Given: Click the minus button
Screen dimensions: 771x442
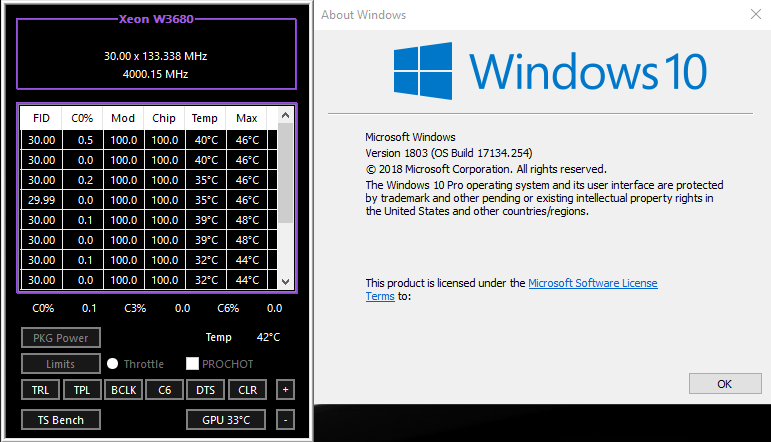Looking at the screenshot, I should pos(286,420).
